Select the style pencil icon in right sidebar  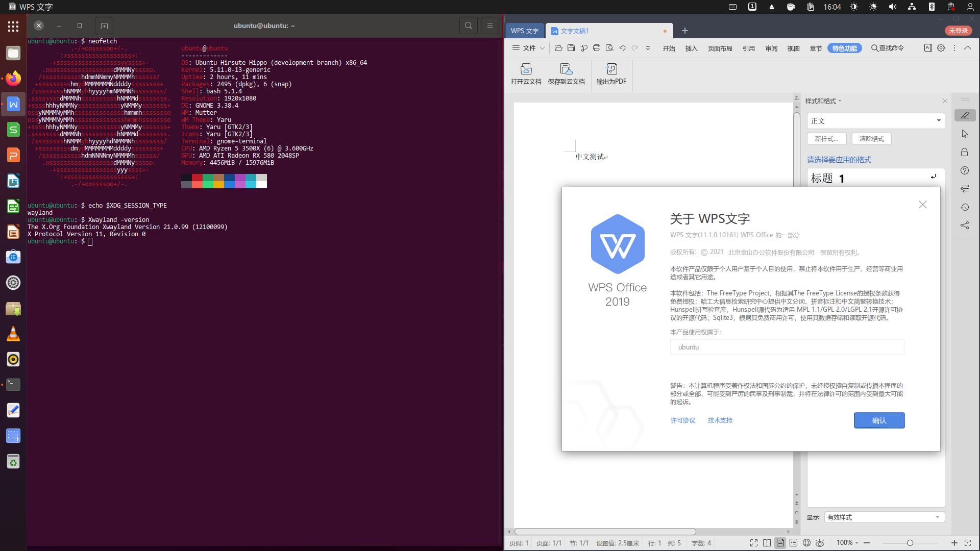point(965,115)
